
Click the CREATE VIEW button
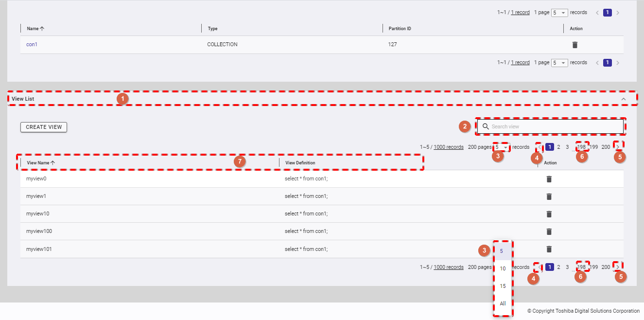44,127
